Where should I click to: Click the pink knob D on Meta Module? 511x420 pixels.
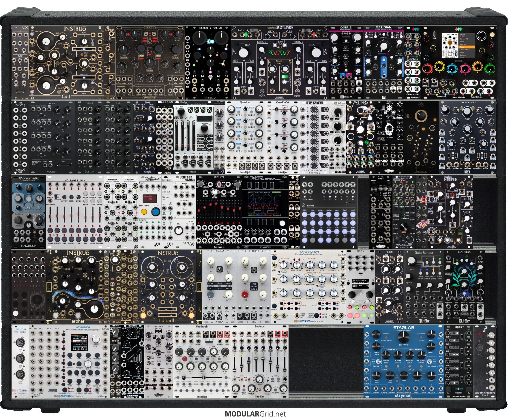[465, 68]
